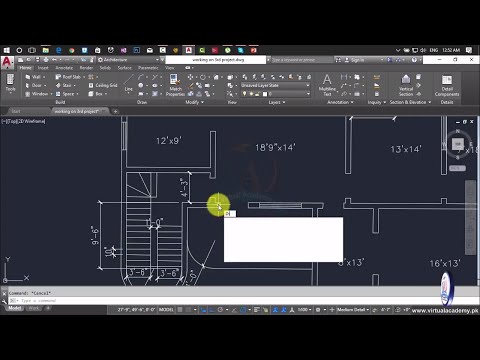The image size is (480, 360).
Task: Click the Save icon in quick access toolbar
Action: tap(37, 60)
